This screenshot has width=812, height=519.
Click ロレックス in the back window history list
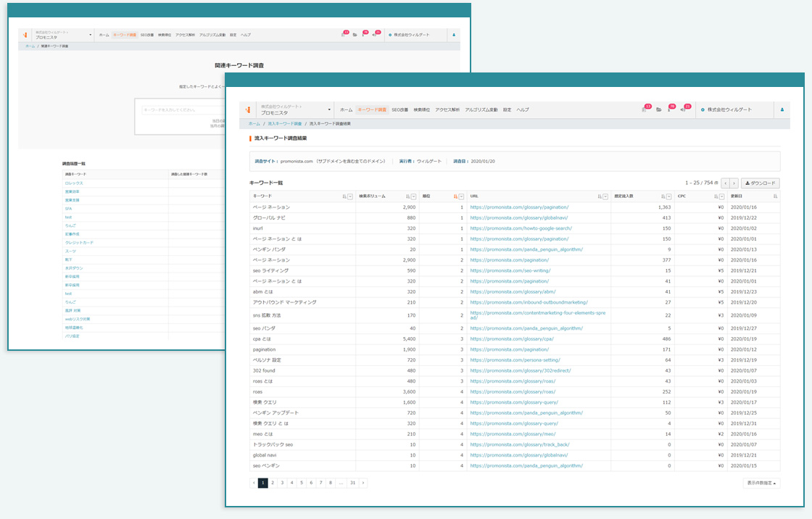tap(74, 183)
